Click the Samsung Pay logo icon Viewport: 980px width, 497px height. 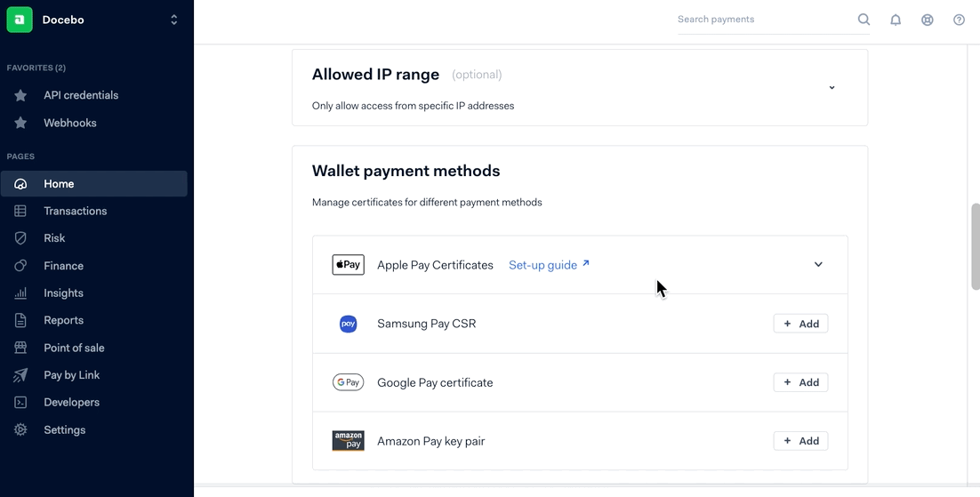[x=348, y=324]
